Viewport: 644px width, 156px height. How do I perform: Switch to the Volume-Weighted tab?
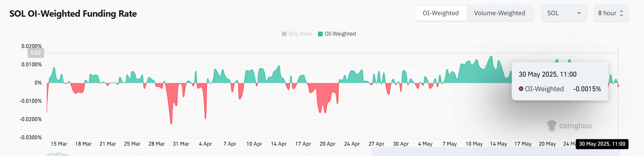[x=499, y=13]
